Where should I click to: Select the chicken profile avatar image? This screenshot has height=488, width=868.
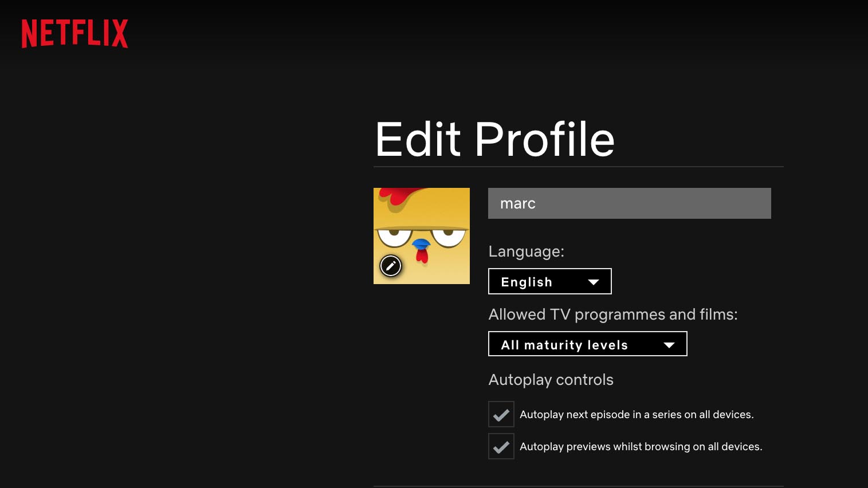point(422,236)
